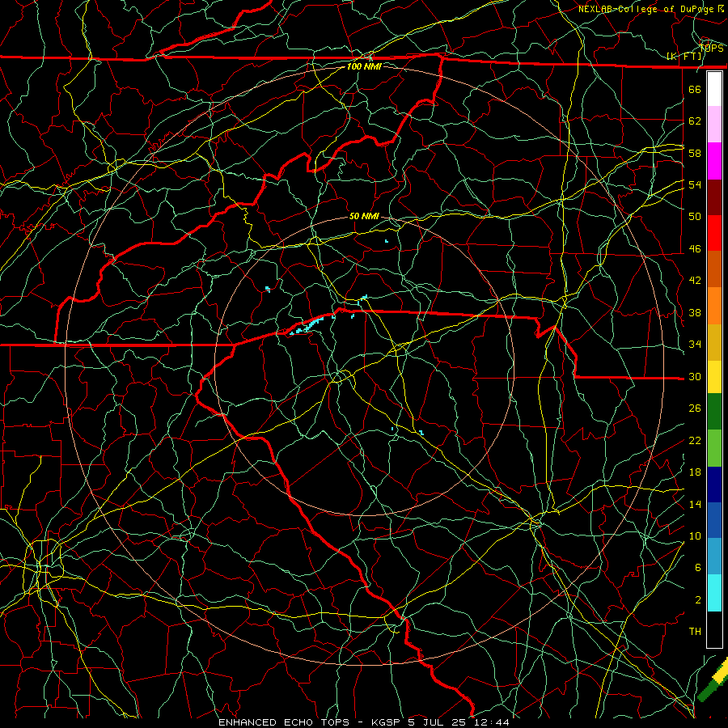Click the "6" scale value
Viewport: 728px width, 728px height.
698,567
